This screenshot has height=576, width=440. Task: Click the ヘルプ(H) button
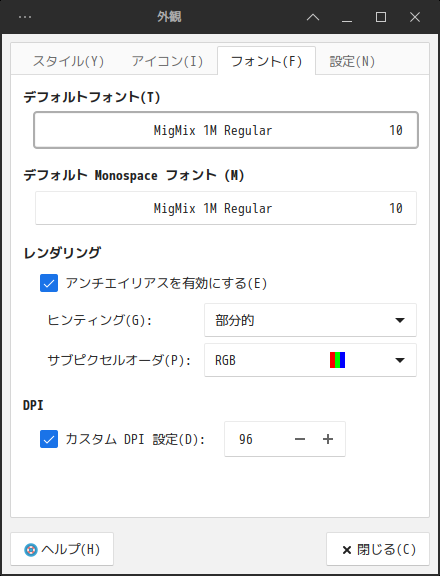coord(62,549)
